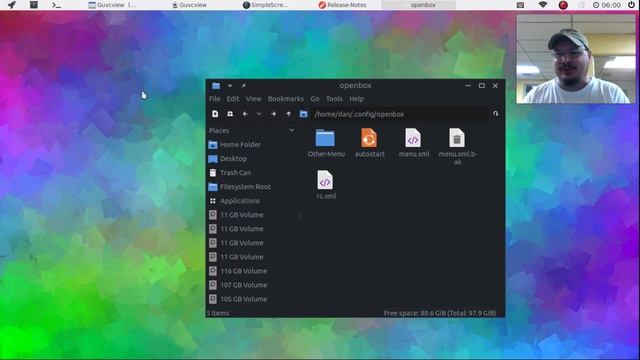The width and height of the screenshot is (640, 360).
Task: Click the '5 items' status bar text
Action: pyautogui.click(x=218, y=313)
